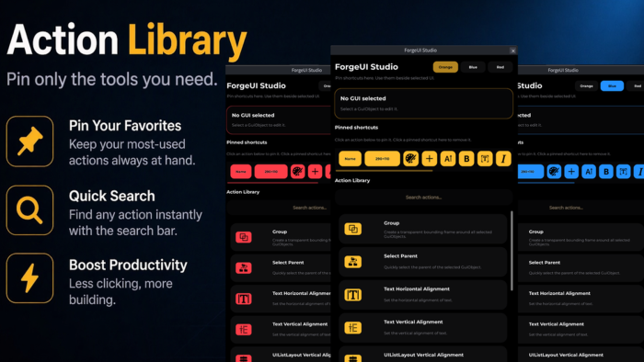Pin the Group action in the blue window
The height and width of the screenshot is (362, 644).
(x=581, y=237)
